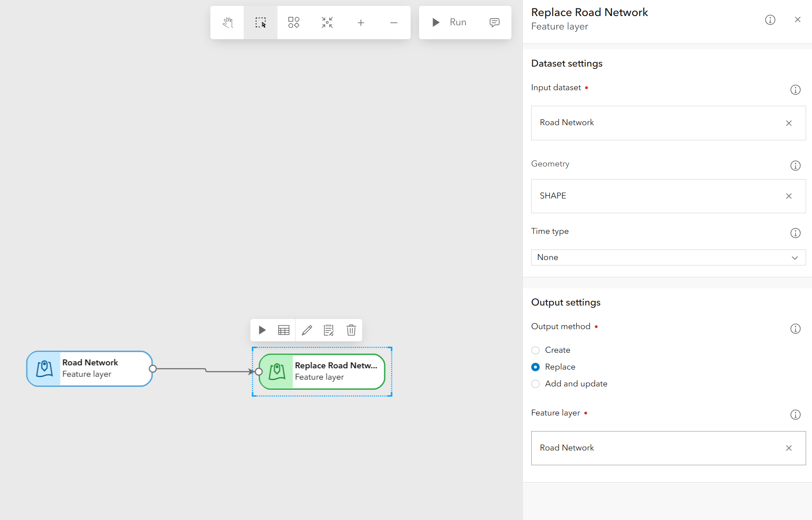Select the Road Network input node

pos(89,369)
